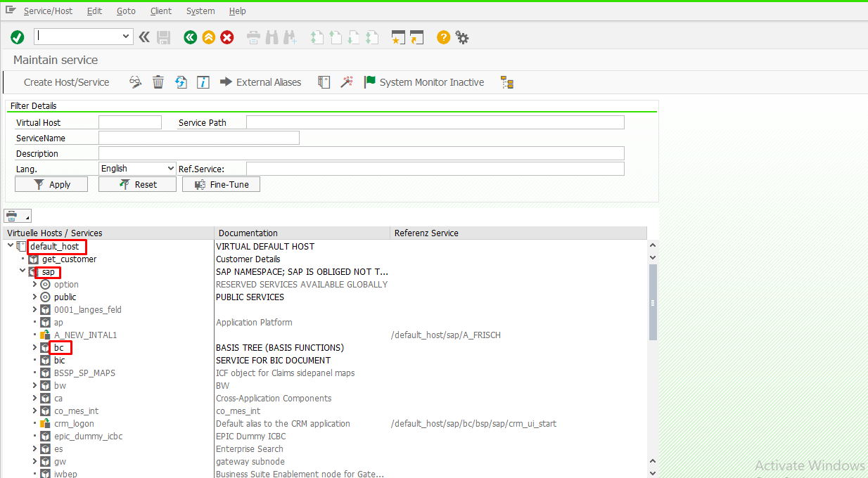
Task: Click the Help question mark icon
Action: pos(442,37)
